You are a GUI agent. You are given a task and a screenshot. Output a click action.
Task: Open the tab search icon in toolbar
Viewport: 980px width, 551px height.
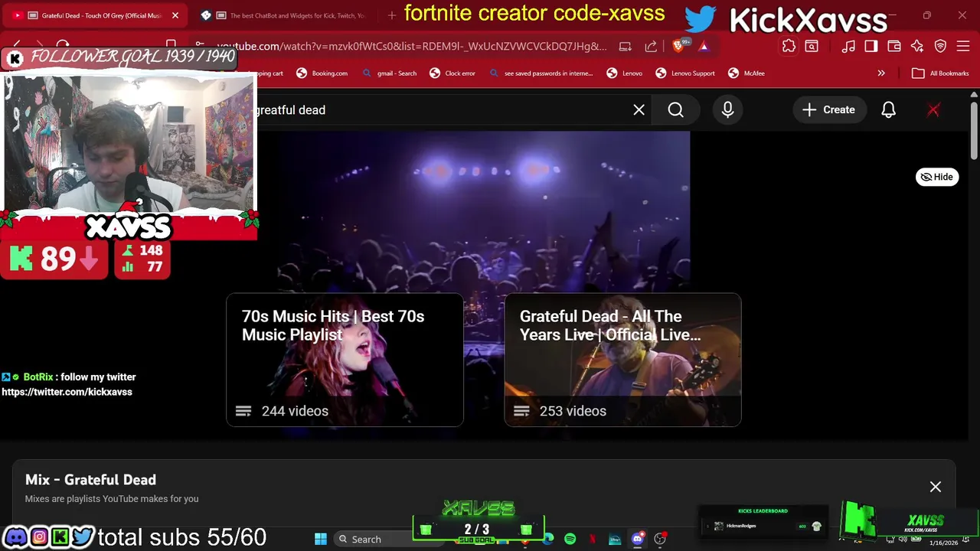pyautogui.click(x=812, y=46)
